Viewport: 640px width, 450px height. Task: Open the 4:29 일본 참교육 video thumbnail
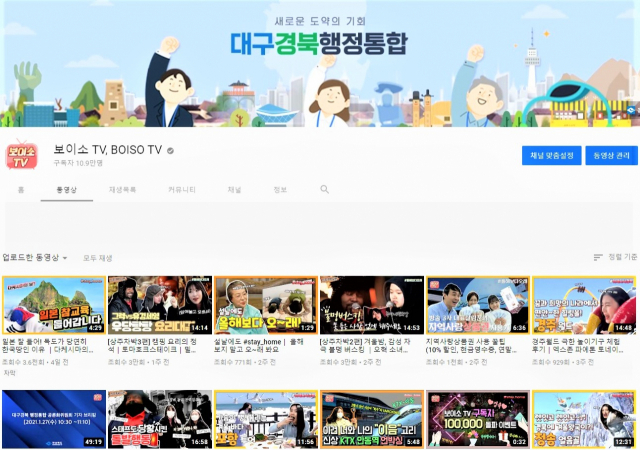click(54, 305)
